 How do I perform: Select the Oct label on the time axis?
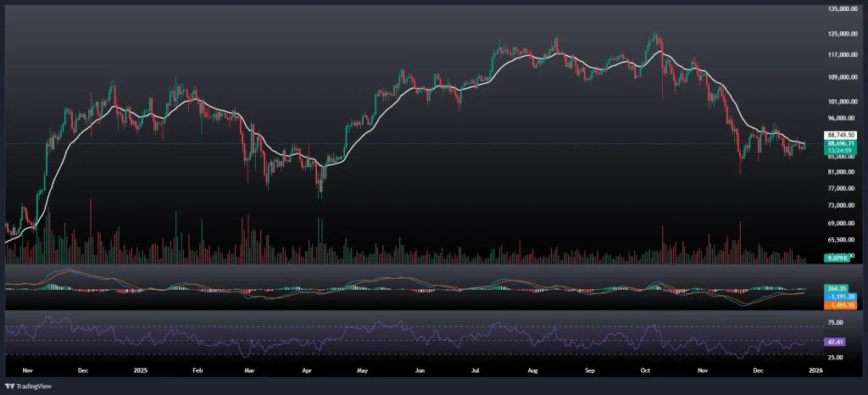[x=645, y=371]
